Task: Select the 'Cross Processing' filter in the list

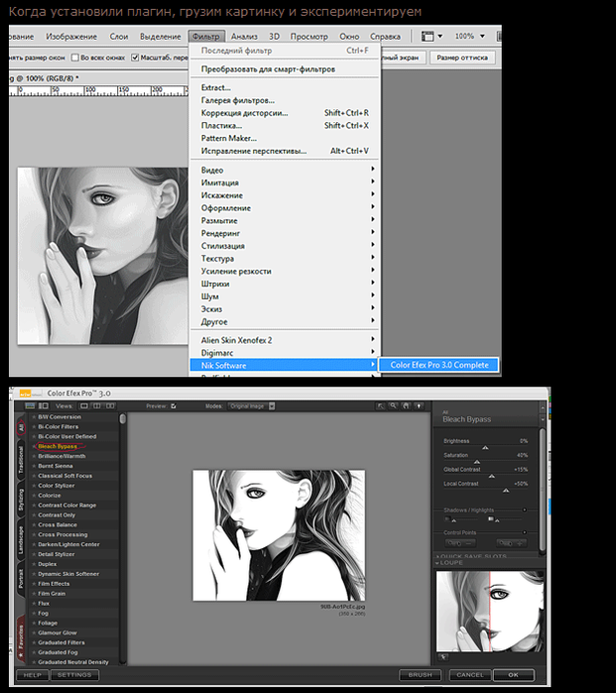Action: click(x=62, y=534)
